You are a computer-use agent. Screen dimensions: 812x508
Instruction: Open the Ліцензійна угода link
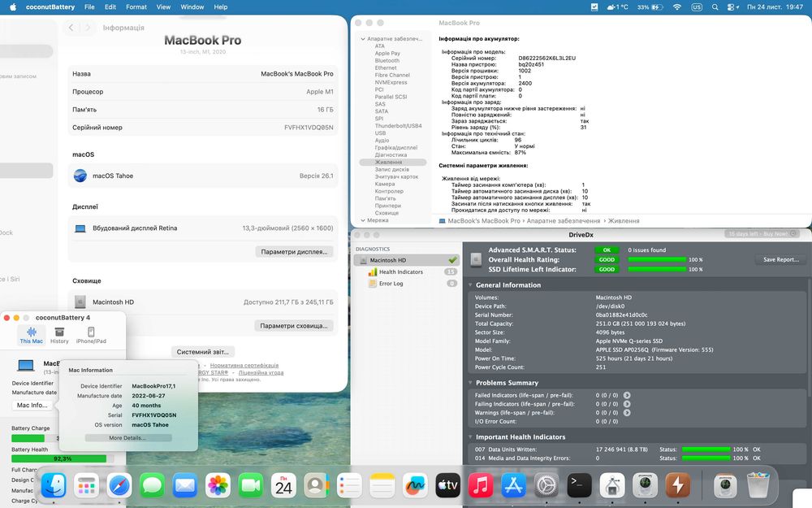pos(261,372)
